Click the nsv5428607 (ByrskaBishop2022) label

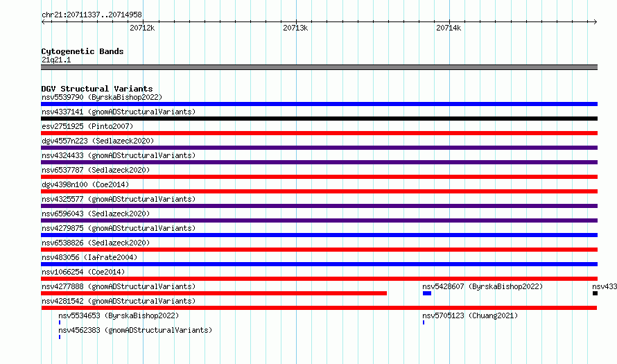pos(483,286)
